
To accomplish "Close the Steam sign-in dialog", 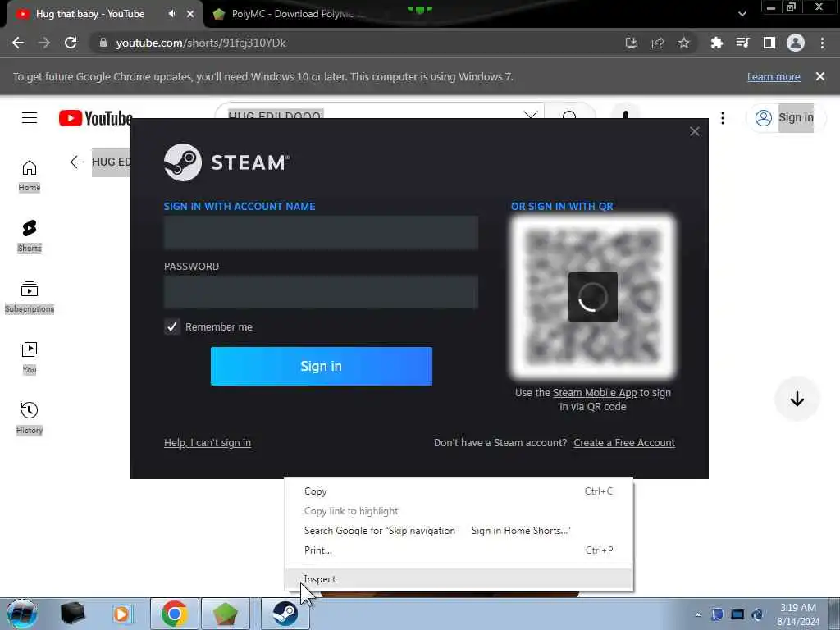I will coord(695,131).
